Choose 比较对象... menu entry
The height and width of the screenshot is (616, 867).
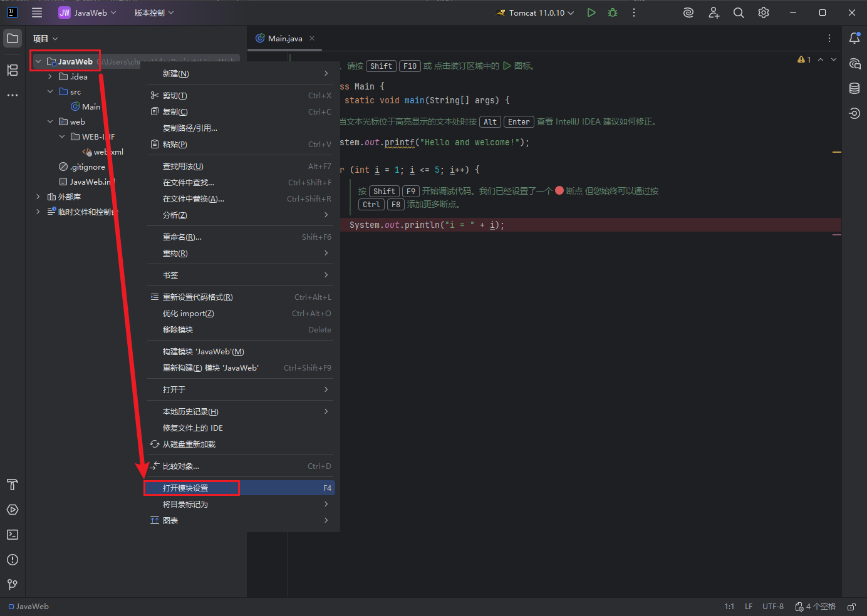pos(241,466)
